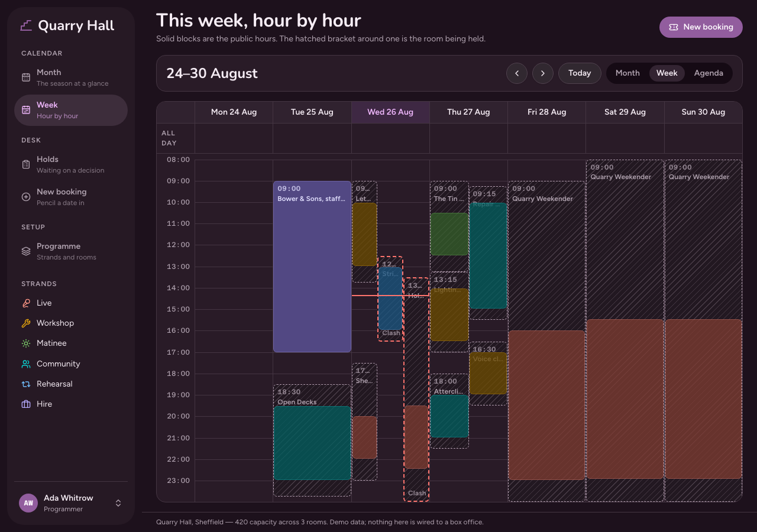Select the Live strand microphone icon

coord(26,303)
